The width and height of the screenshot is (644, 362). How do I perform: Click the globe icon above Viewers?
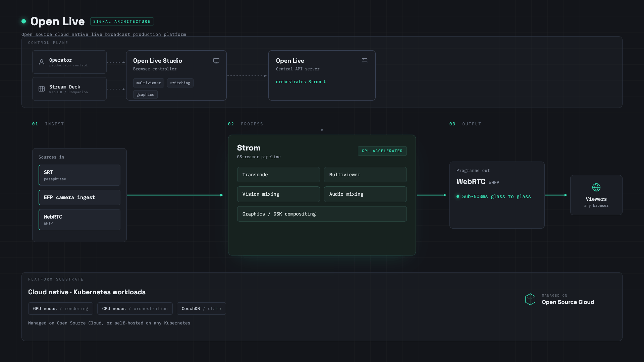(x=596, y=187)
